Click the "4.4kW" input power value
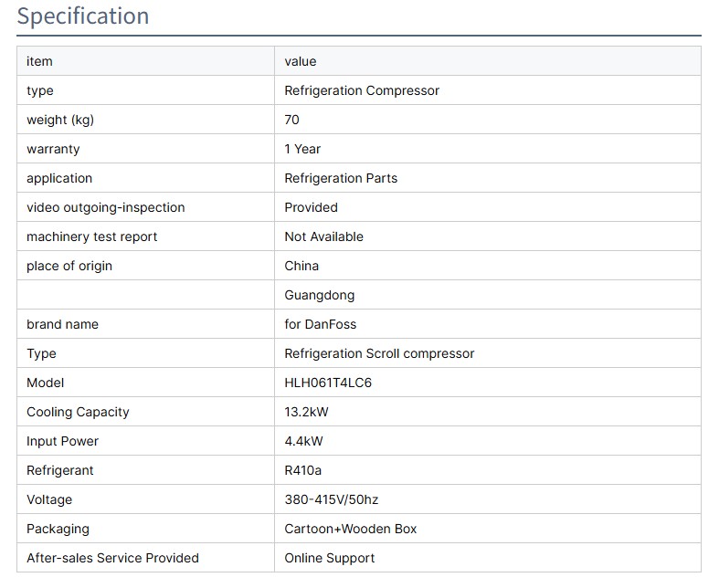 303,441
